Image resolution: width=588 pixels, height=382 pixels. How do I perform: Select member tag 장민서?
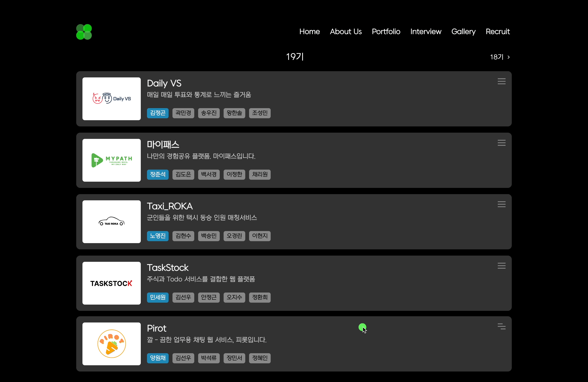coord(234,358)
